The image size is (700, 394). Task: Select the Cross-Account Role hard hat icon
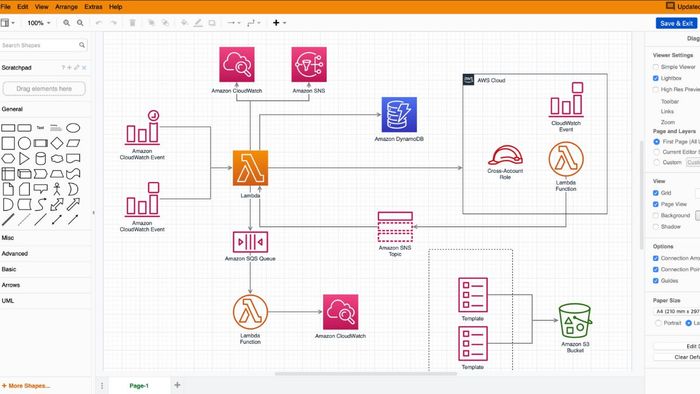point(505,155)
